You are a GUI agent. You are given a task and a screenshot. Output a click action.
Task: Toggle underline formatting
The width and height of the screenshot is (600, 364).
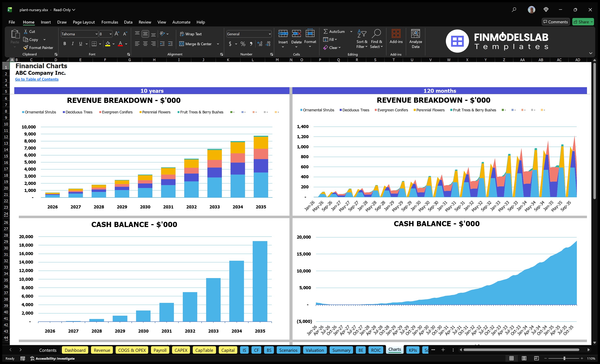click(80, 44)
